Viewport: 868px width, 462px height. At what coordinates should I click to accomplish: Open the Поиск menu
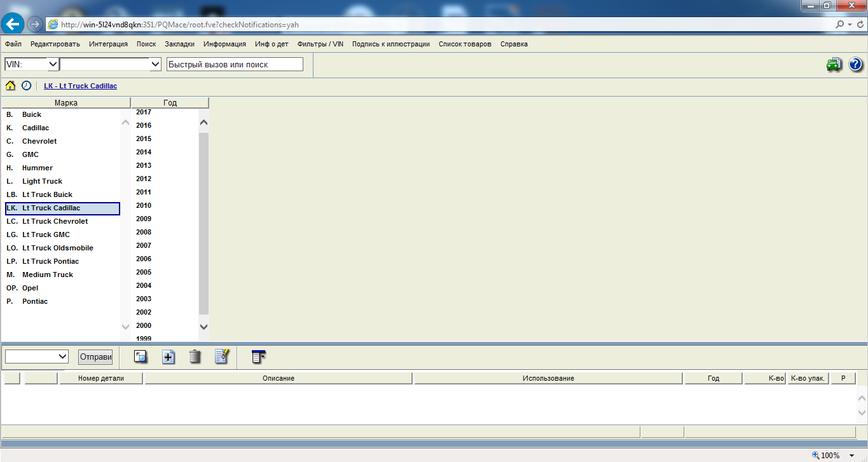pos(146,44)
